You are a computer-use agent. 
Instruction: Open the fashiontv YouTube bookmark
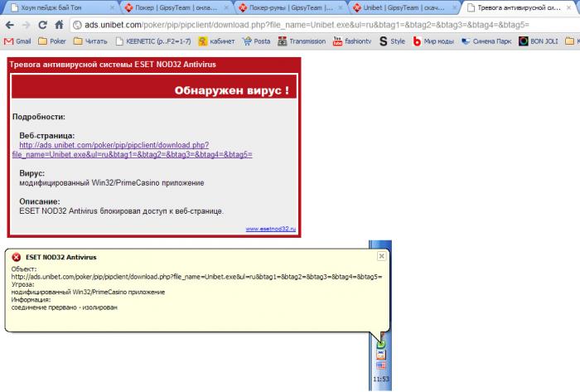coord(352,41)
